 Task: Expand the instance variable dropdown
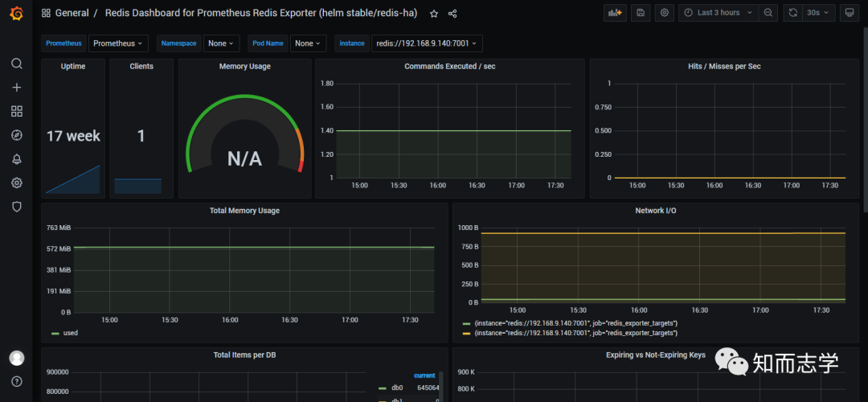coord(426,43)
